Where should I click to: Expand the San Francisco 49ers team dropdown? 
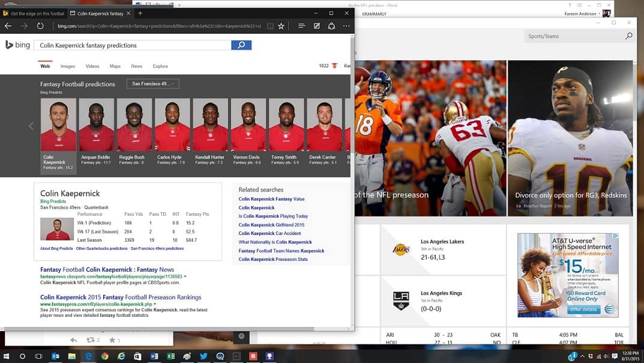click(x=153, y=84)
